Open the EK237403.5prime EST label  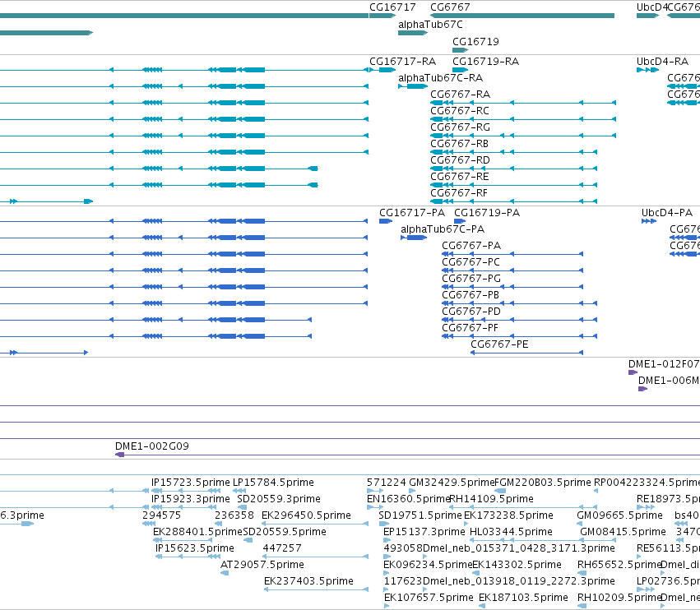(308, 581)
